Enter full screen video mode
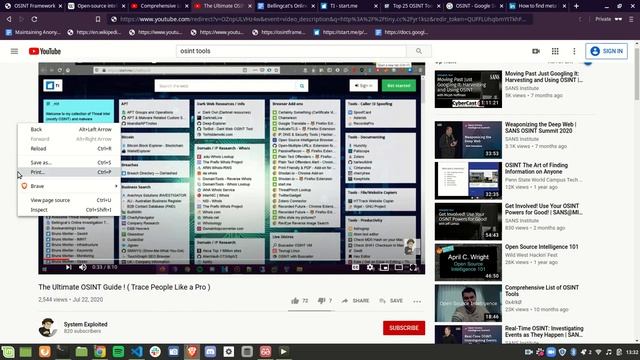The height and width of the screenshot is (360, 640). (x=413, y=267)
